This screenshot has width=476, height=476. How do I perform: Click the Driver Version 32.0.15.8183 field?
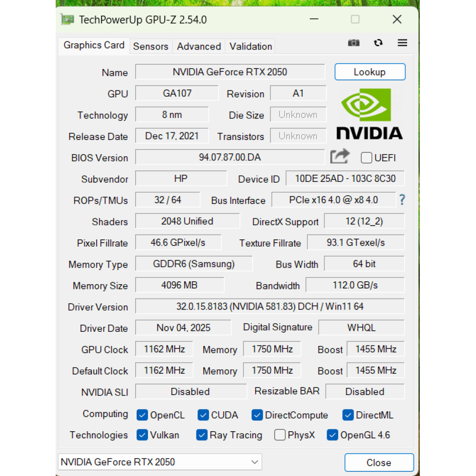(270, 306)
